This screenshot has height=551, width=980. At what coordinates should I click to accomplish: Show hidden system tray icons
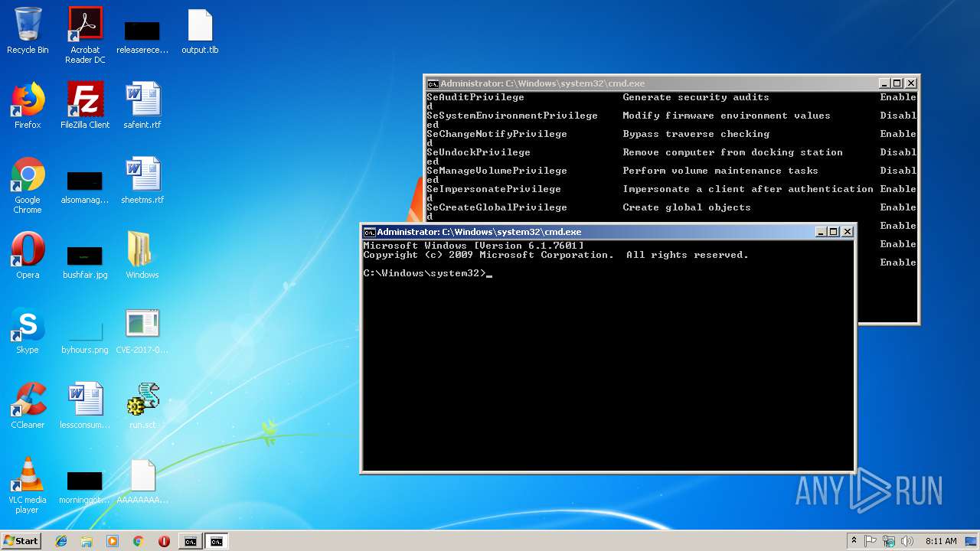(854, 541)
